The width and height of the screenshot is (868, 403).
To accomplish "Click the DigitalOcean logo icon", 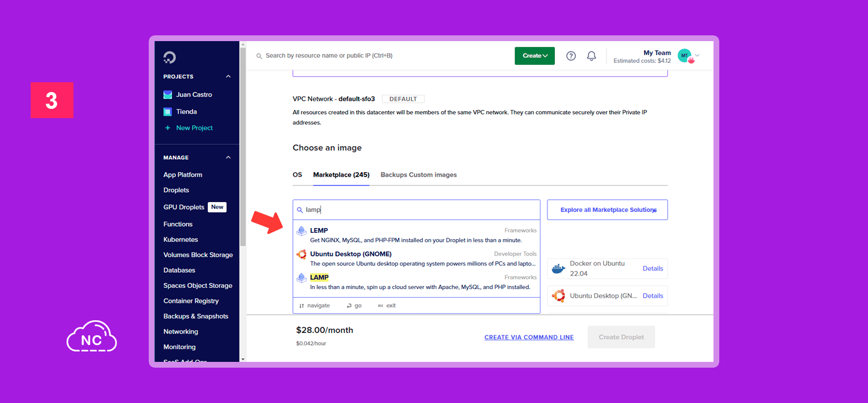I will pos(170,57).
